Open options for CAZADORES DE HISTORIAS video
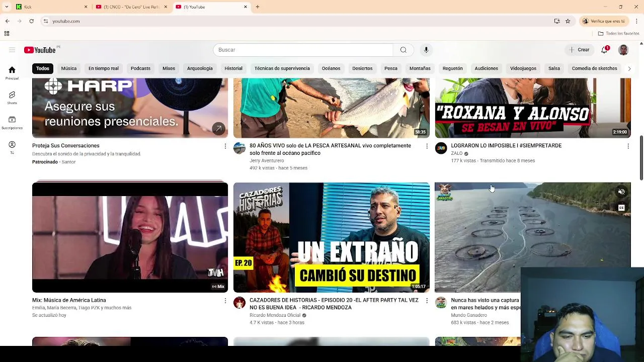Image resolution: width=644 pixels, height=362 pixels. coord(427,300)
